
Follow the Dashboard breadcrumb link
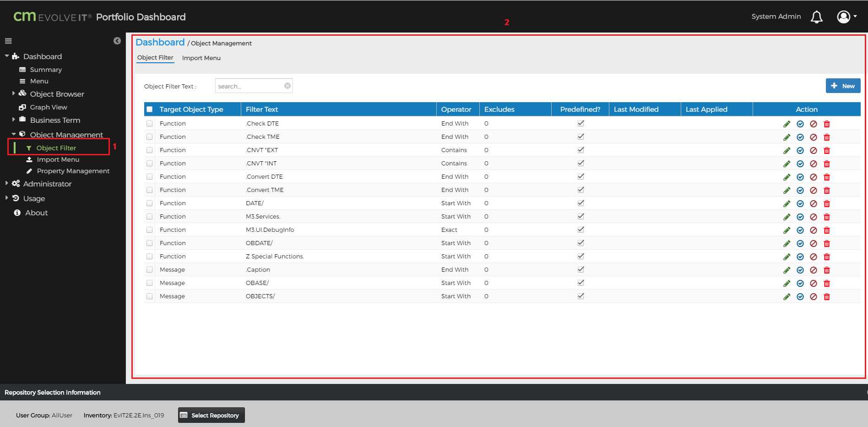pos(160,42)
